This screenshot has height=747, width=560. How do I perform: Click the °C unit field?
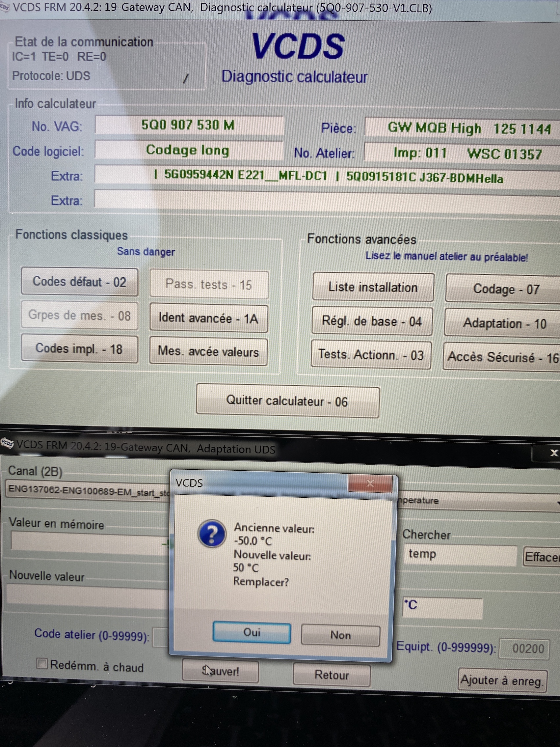tap(442, 608)
